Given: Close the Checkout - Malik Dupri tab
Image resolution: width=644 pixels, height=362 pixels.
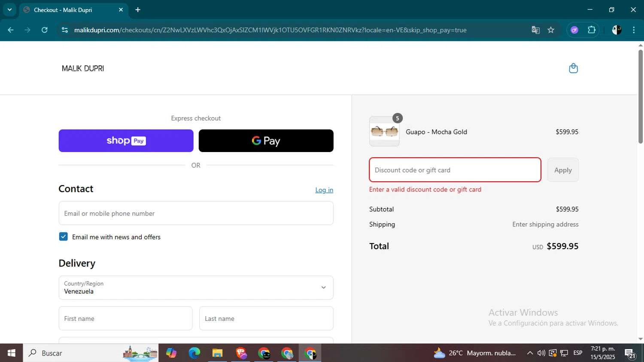Looking at the screenshot, I should tap(121, 9).
